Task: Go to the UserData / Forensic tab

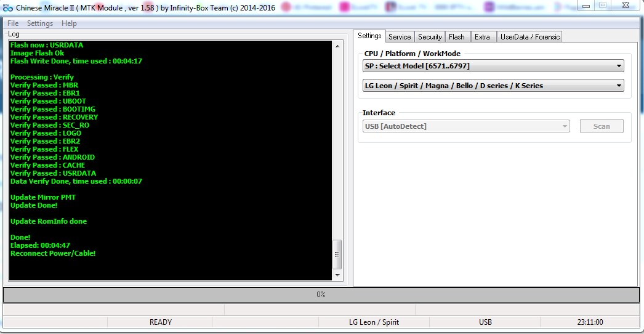Action: pos(529,37)
